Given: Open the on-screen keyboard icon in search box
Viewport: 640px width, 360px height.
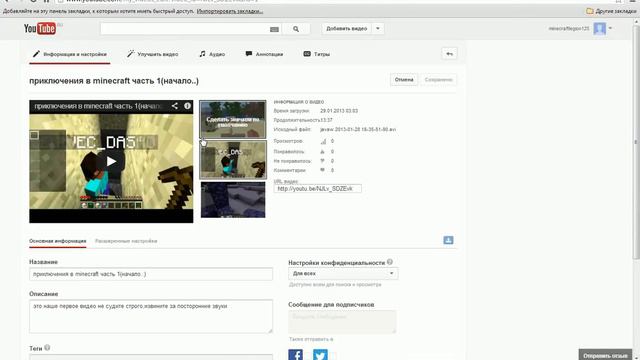Looking at the screenshot, I should (274, 29).
